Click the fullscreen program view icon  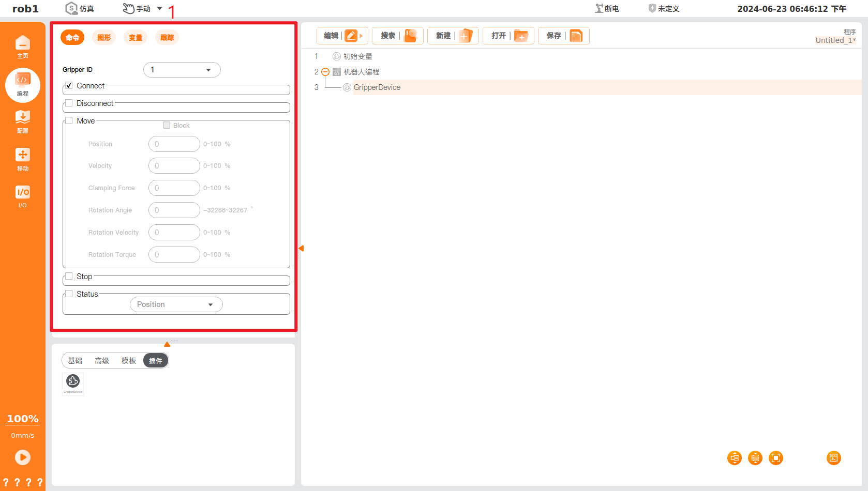click(x=775, y=458)
